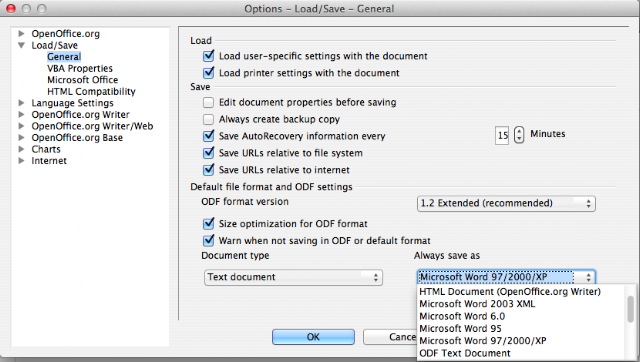Viewport: 640px width, 362px height.
Task: Click the AutoRecovery minutes stepper arrows
Action: click(519, 135)
